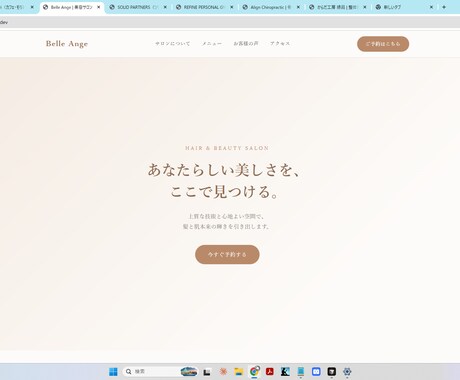
Task: Launch the orange starburst app in taskbar
Action: pyautogui.click(x=223, y=371)
